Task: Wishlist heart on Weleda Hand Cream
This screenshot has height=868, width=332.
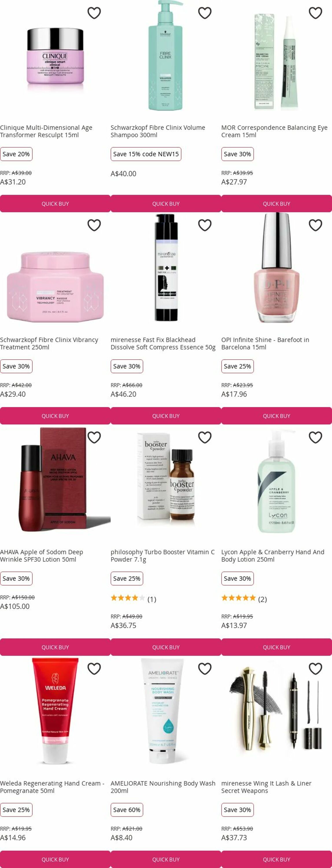Action: tap(94, 669)
